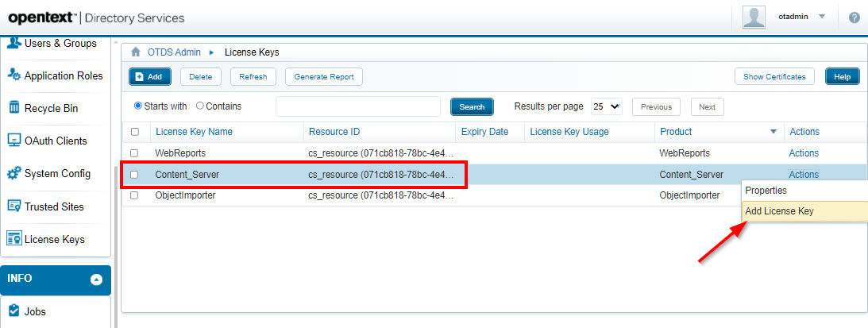Select Properties from the Actions menu
The width and height of the screenshot is (868, 328).
(x=766, y=191)
